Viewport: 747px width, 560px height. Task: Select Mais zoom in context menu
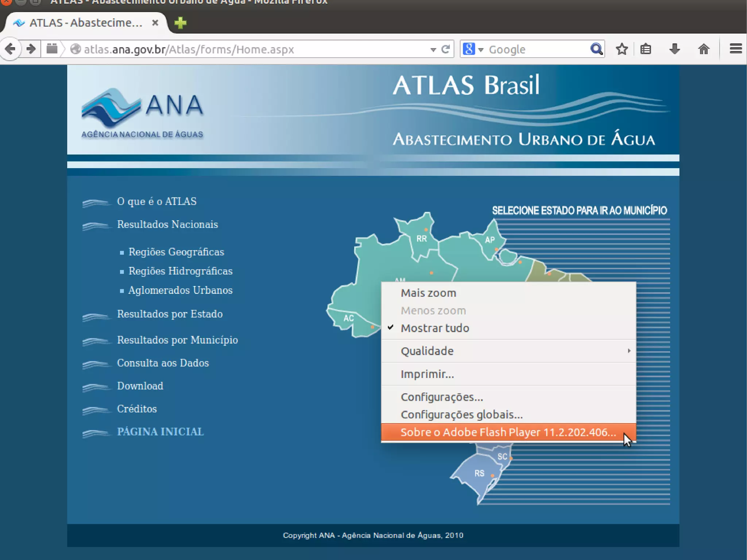click(428, 293)
